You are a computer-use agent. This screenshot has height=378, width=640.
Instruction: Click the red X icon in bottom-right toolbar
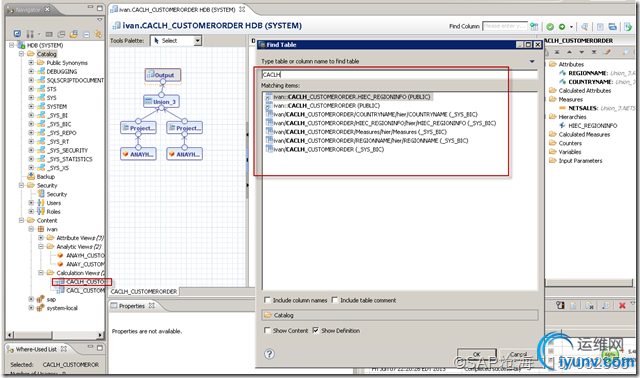(622, 305)
